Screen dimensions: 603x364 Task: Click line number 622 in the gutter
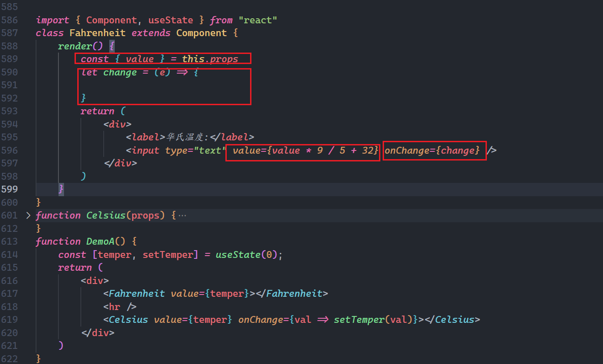[10, 359]
